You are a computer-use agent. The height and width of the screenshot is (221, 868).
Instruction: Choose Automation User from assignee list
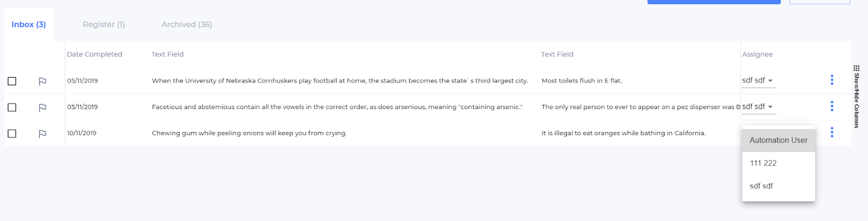[778, 140]
